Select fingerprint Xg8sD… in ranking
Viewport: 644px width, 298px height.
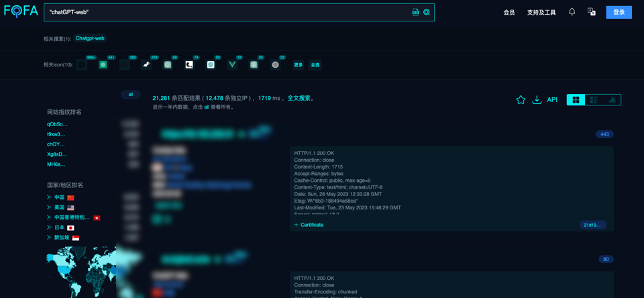(x=58, y=154)
